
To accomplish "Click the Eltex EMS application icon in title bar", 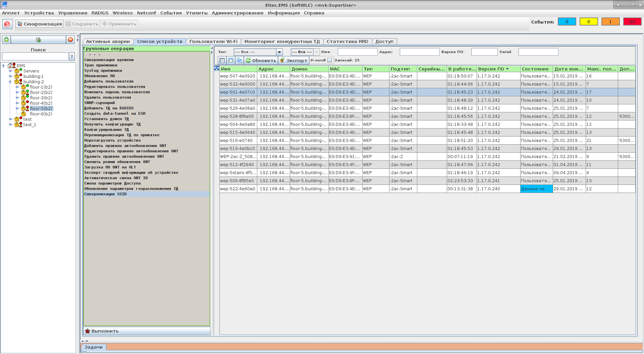I will 4,5.
